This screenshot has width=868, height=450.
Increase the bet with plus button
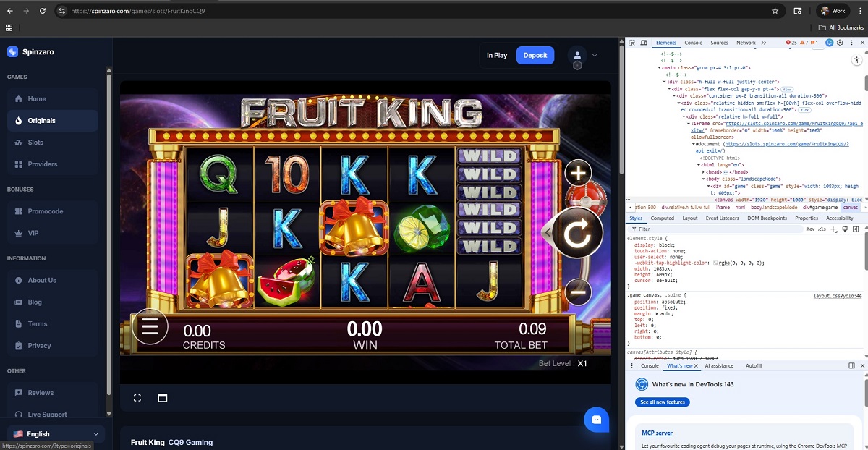578,173
